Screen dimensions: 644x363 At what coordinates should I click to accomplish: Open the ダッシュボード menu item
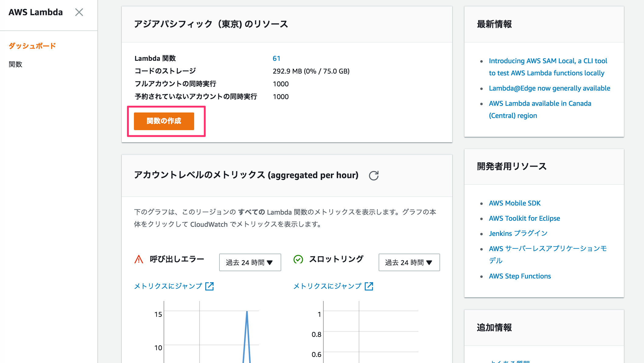click(x=32, y=46)
